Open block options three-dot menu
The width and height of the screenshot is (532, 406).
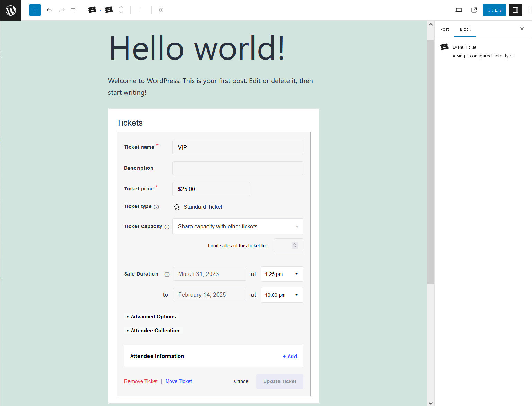[x=141, y=10]
